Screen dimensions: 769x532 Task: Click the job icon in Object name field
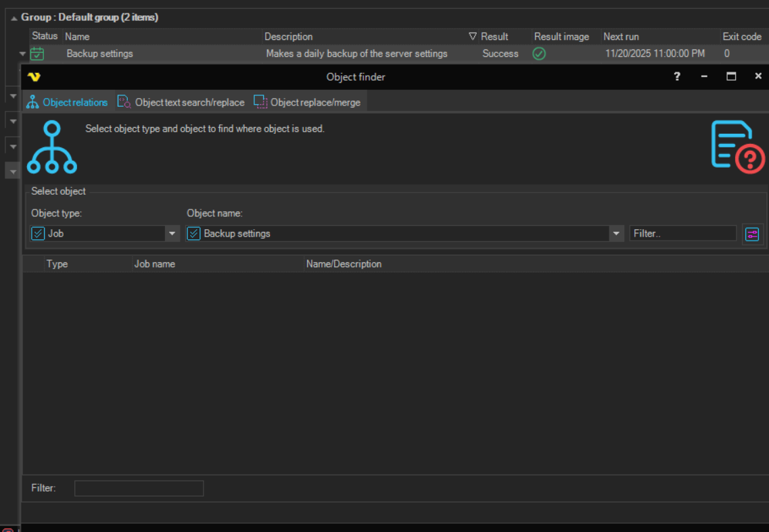(194, 234)
